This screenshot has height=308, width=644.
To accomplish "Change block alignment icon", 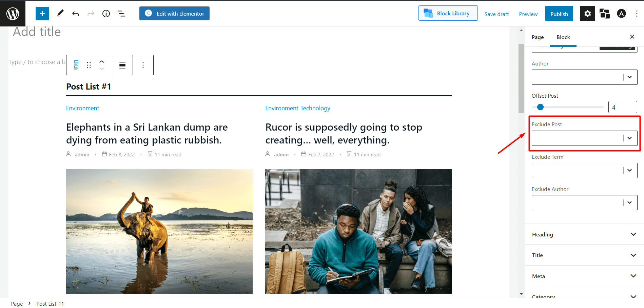I will (122, 65).
